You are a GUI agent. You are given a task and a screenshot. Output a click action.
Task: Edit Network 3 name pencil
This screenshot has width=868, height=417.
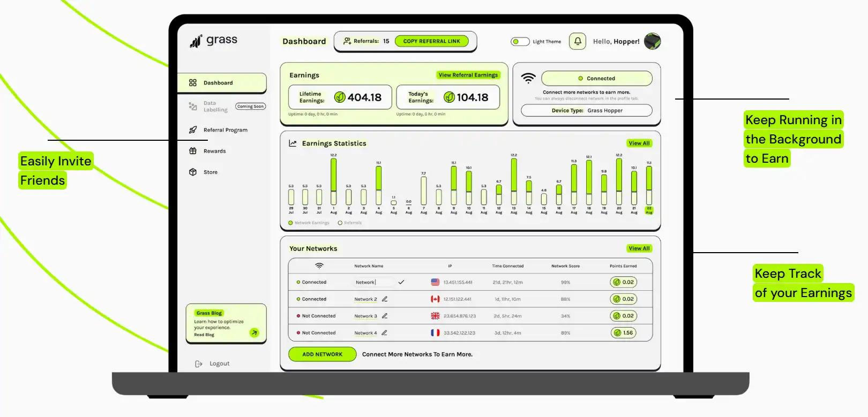click(385, 316)
